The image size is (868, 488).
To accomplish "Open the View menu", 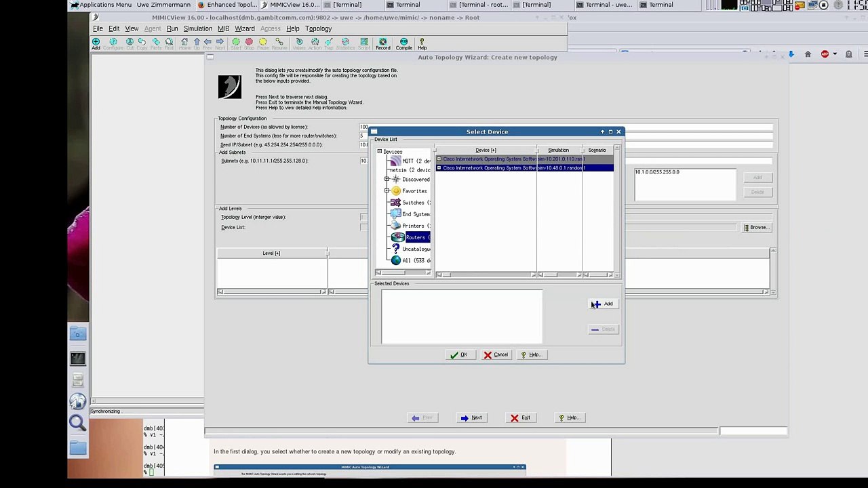I will point(132,28).
